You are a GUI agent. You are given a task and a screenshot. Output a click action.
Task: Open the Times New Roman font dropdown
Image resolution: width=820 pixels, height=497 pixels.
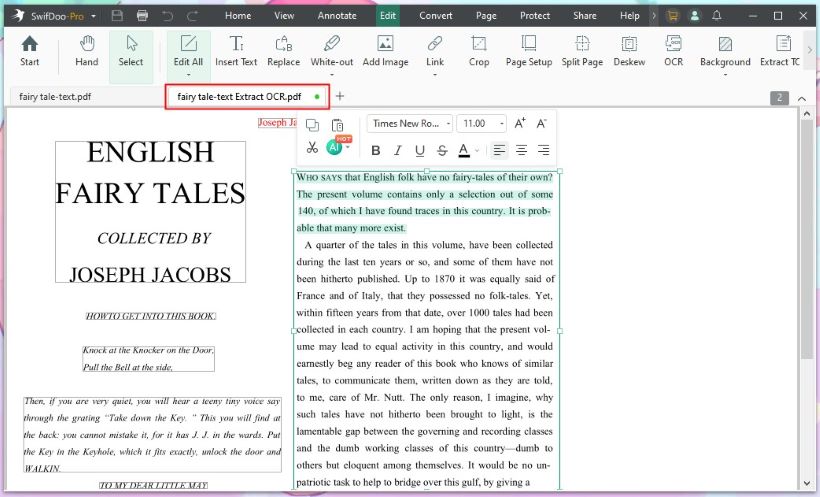click(410, 123)
